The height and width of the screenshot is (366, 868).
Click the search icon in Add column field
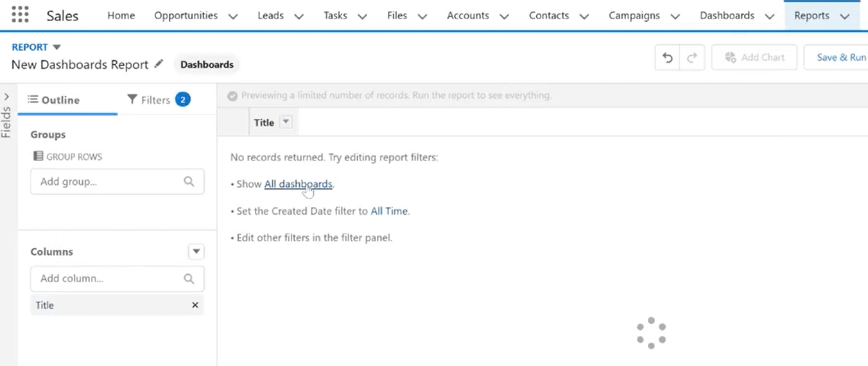189,279
